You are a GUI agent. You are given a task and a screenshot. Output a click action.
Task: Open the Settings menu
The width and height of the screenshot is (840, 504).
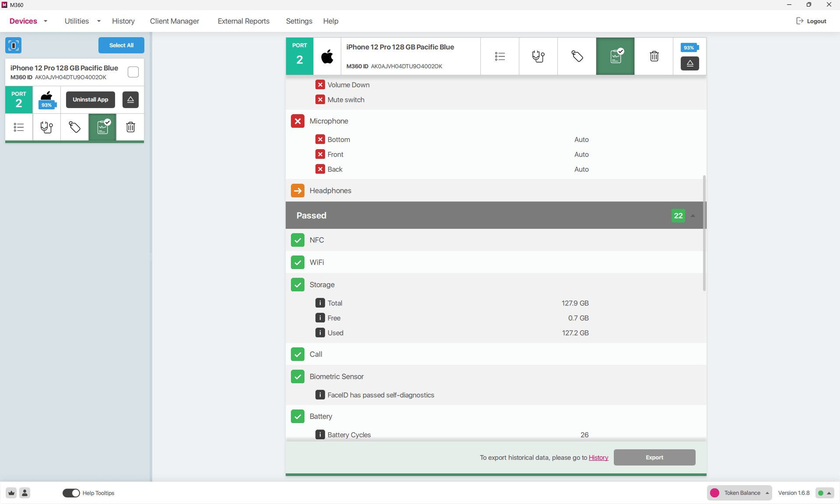(299, 21)
